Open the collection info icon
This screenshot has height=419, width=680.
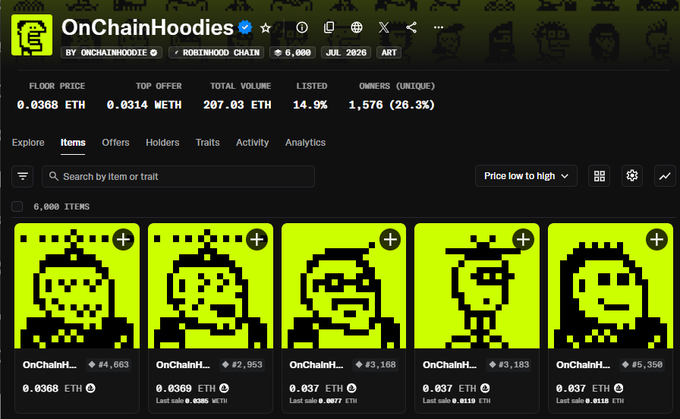click(302, 28)
